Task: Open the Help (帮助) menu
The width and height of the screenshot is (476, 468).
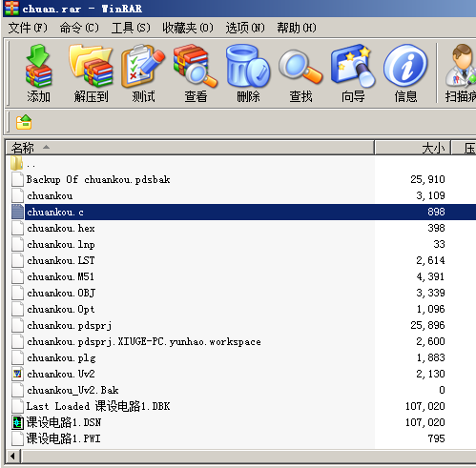Action: 297,28
